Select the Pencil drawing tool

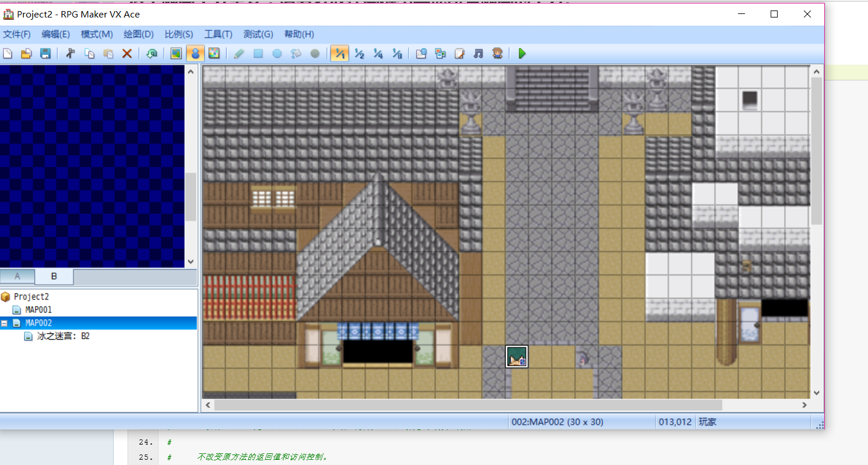point(239,54)
